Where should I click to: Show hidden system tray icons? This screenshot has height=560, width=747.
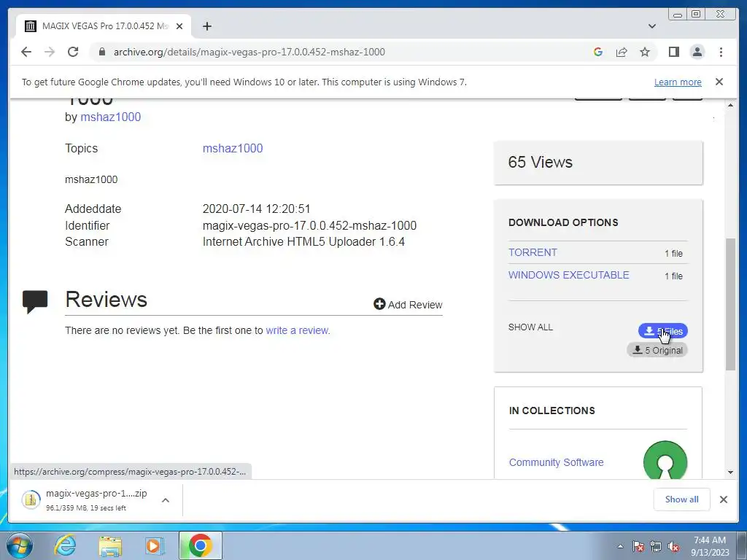620,546
